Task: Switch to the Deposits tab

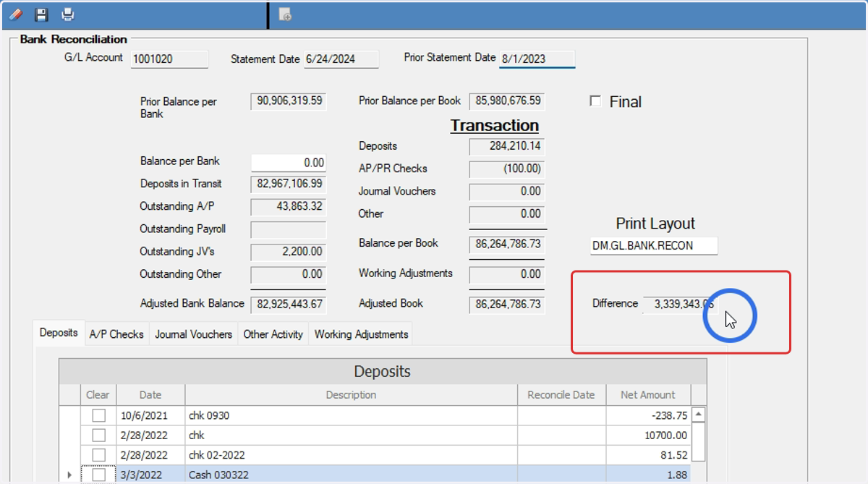Action: 59,333
